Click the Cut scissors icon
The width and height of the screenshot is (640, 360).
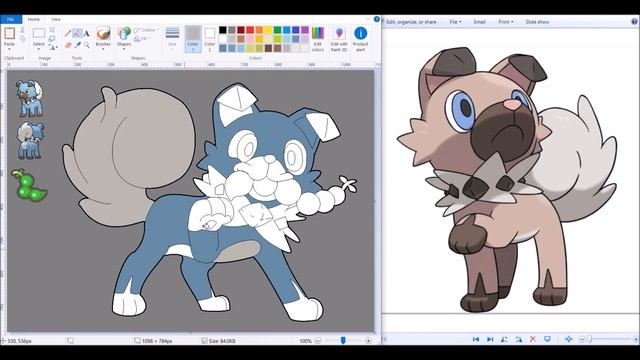click(22, 30)
